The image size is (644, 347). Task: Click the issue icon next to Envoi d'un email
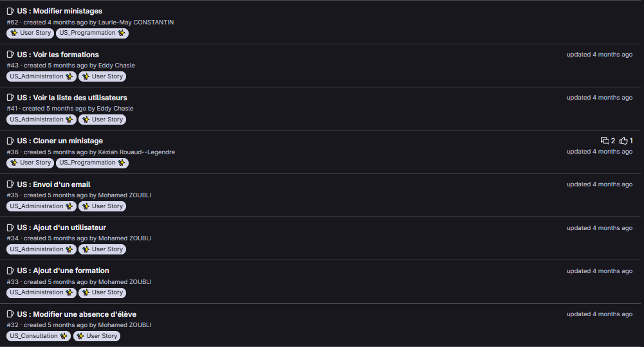coord(10,184)
